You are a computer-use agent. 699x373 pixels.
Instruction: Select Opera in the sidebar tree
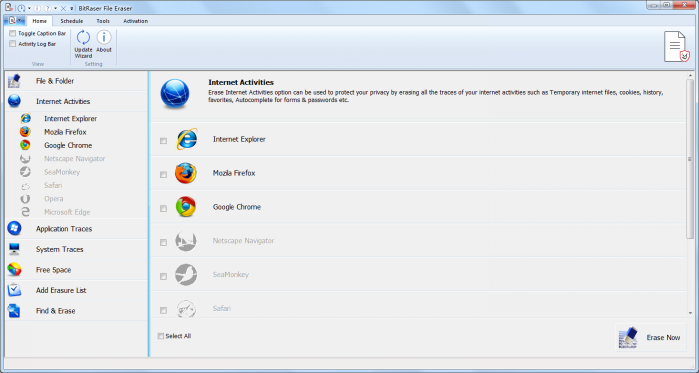[x=53, y=199]
